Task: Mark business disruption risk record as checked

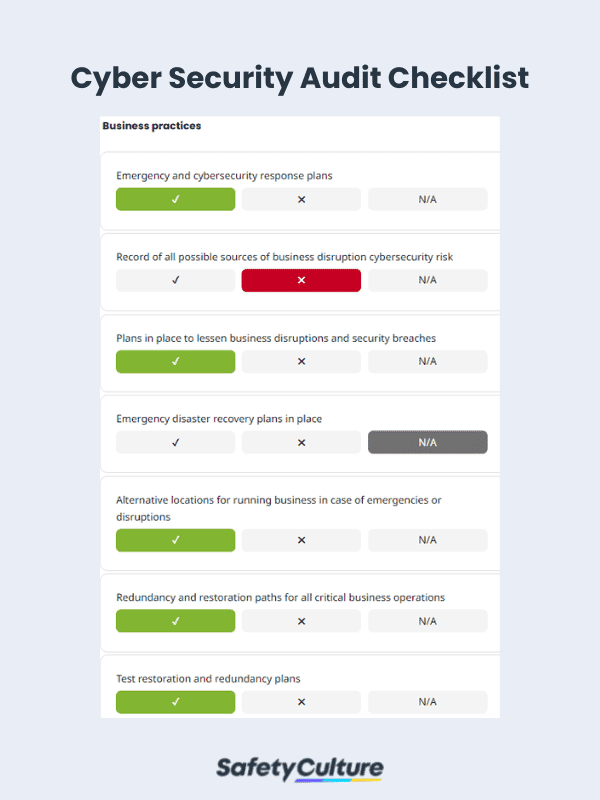Action: coord(175,280)
